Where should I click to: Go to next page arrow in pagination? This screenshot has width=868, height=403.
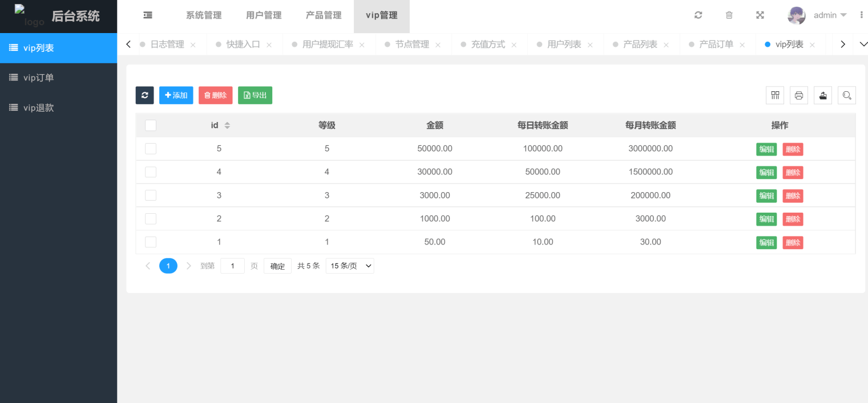pyautogui.click(x=189, y=266)
